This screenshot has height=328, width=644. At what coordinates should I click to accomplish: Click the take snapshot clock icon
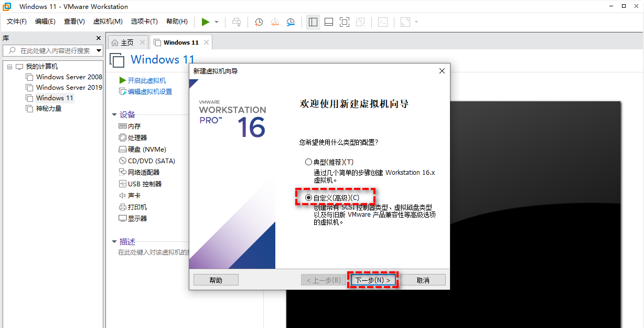(x=259, y=22)
